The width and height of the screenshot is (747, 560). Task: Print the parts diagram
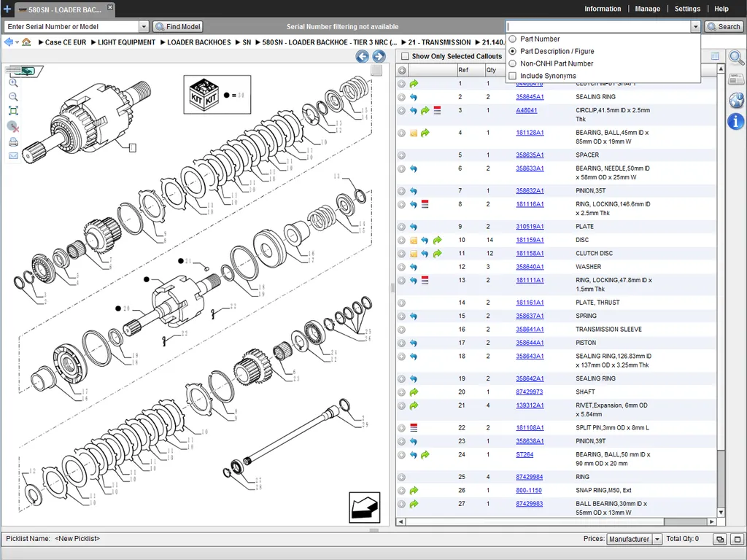(x=13, y=142)
